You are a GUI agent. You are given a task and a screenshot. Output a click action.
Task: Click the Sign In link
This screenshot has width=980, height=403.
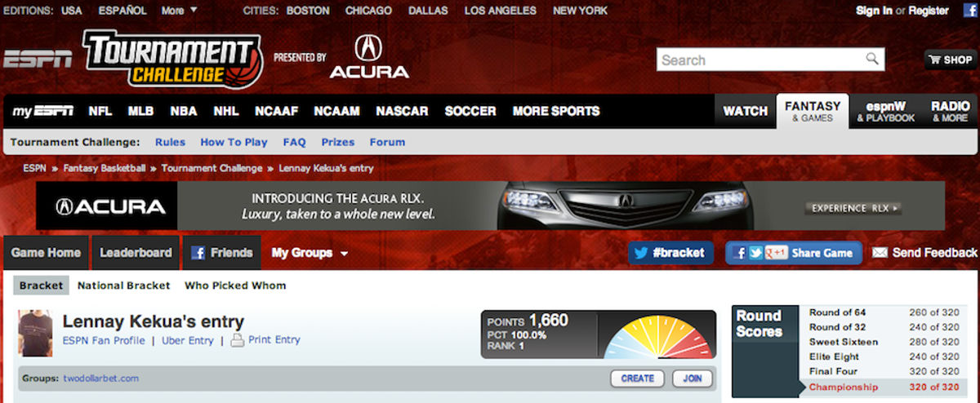point(874,11)
